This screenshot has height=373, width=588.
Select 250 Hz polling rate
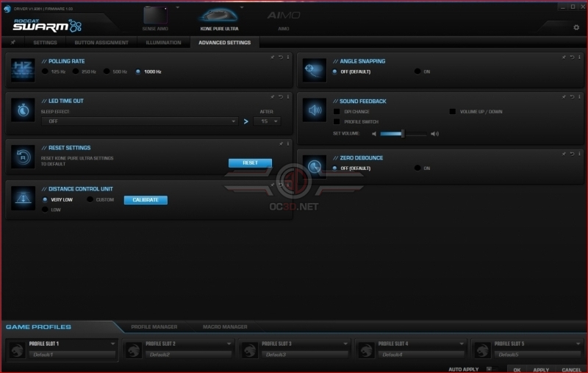click(x=76, y=71)
